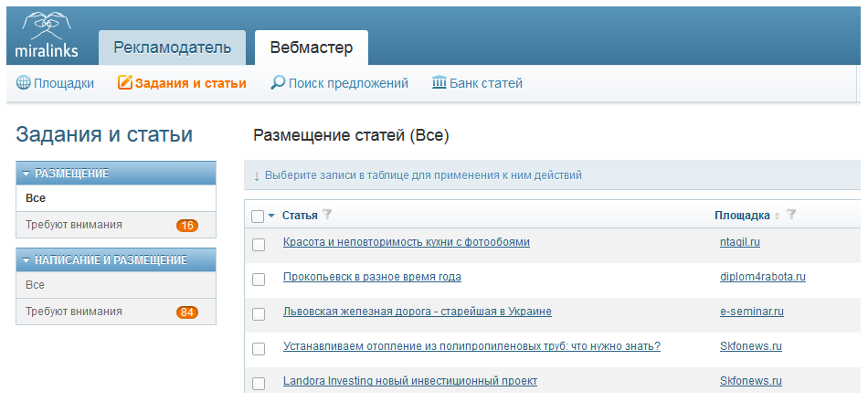
Task: Click the Банк статей building icon
Action: [x=439, y=83]
